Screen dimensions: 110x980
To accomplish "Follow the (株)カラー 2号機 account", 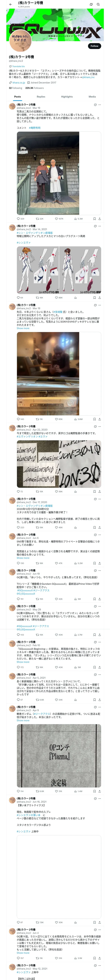I will (95, 46).
